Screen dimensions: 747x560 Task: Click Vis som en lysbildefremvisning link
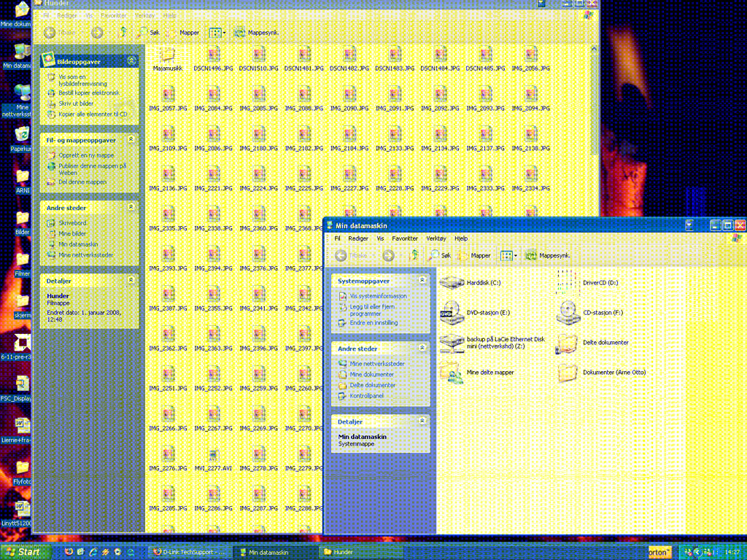coord(82,80)
